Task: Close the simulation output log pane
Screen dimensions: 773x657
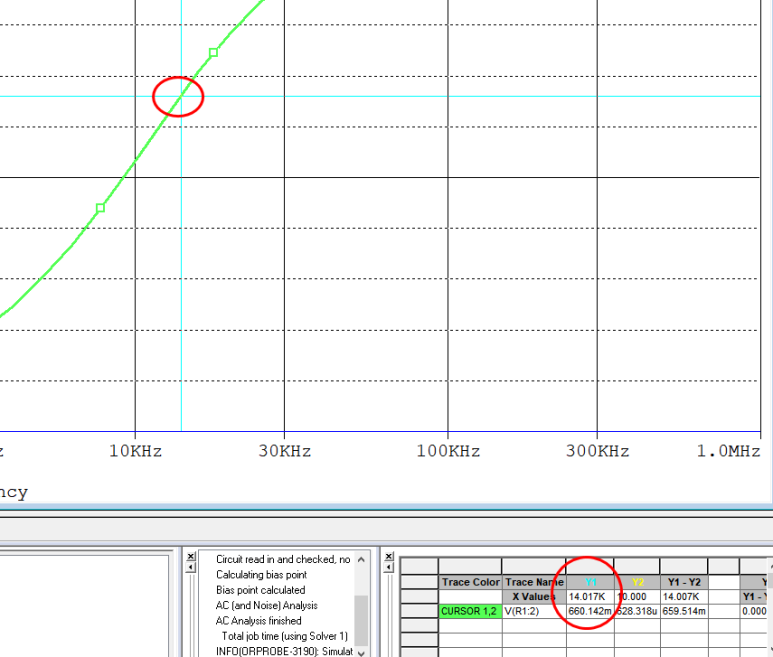Action: pos(191,556)
